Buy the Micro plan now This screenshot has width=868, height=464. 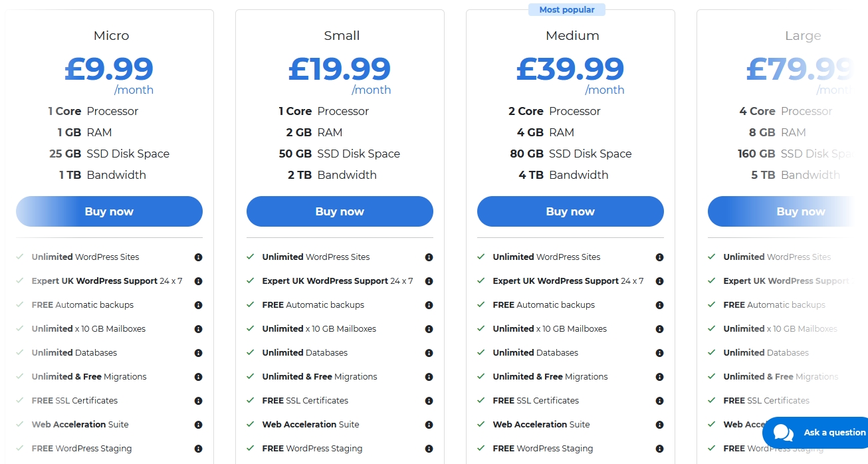pyautogui.click(x=109, y=211)
